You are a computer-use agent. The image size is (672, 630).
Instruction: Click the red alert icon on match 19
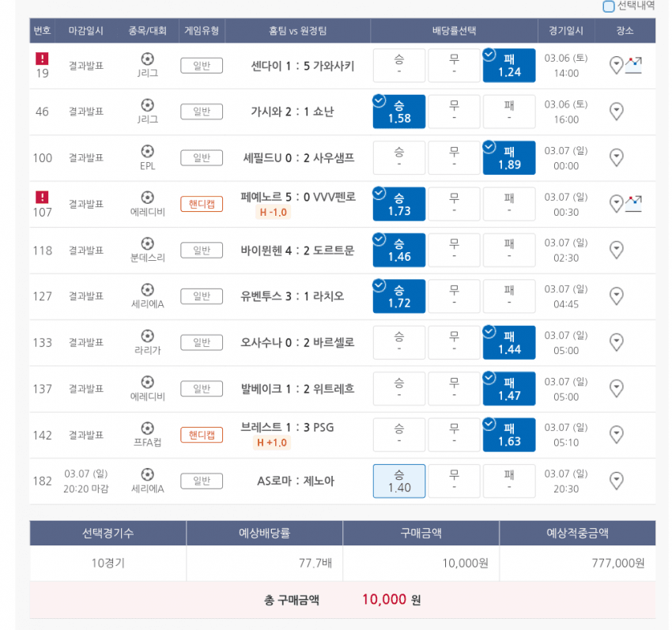point(42,58)
